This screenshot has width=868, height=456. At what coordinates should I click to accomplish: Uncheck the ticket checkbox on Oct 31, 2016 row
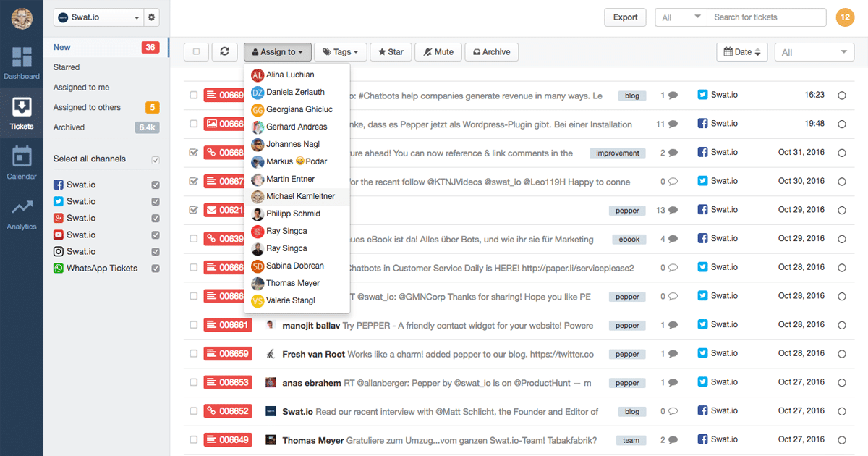(x=193, y=153)
